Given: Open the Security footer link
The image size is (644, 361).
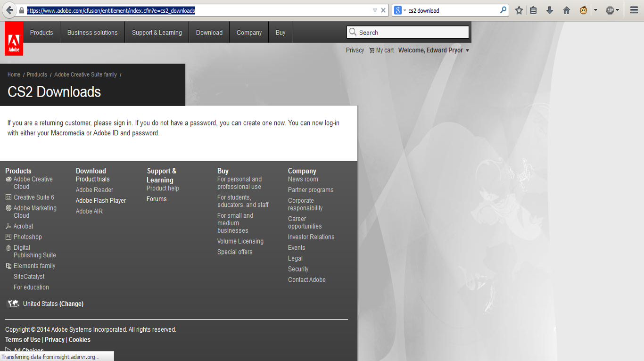Looking at the screenshot, I should pos(298,269).
